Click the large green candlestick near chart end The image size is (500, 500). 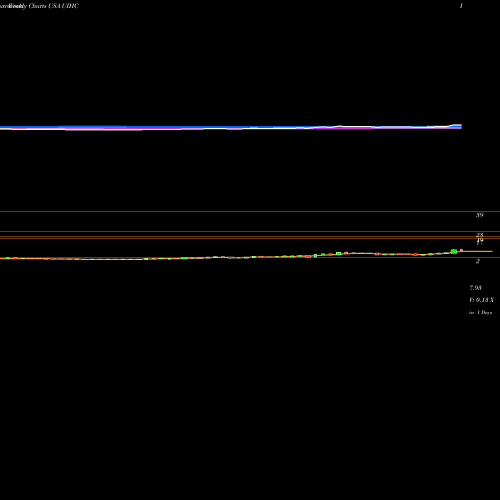(x=454, y=251)
